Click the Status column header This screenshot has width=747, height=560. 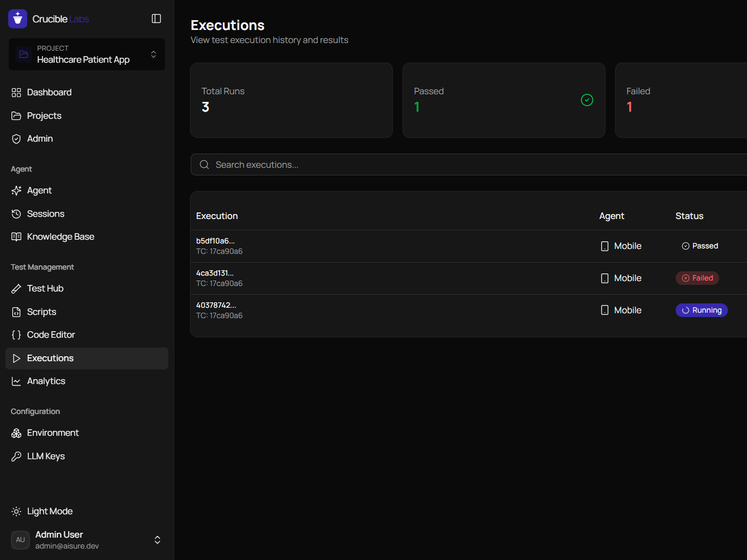pyautogui.click(x=689, y=216)
